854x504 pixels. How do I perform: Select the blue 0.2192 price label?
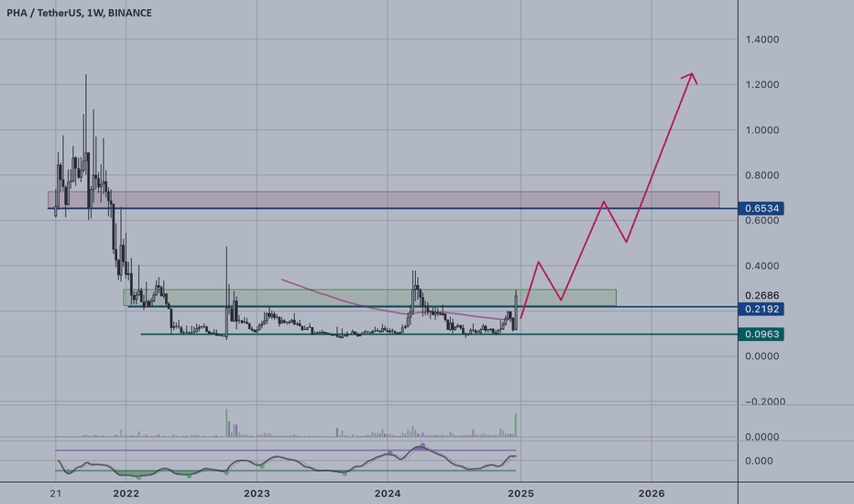(761, 309)
